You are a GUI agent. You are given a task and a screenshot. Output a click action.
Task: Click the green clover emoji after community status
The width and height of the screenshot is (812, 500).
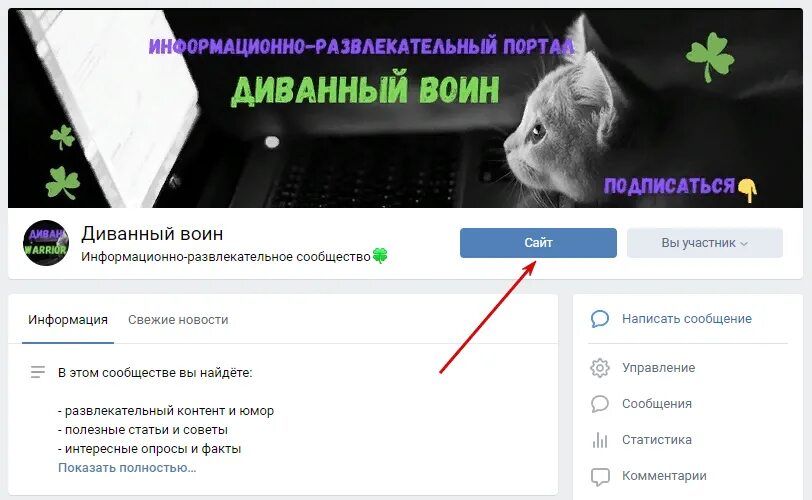(x=380, y=256)
